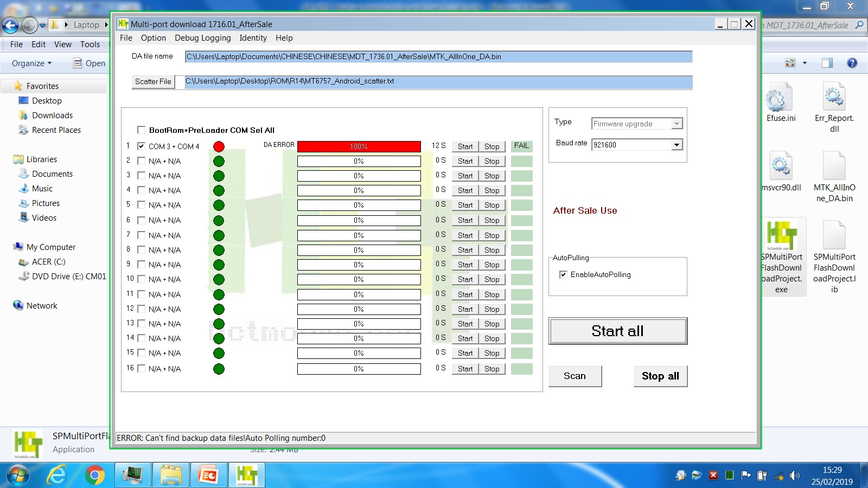The image size is (868, 488).
Task: Uncheck the COM 3 + COM 4 port checkbox
Action: [x=142, y=146]
